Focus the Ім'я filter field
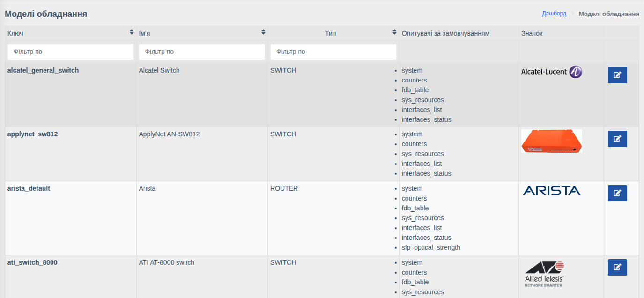The width and height of the screenshot is (644, 298). [202, 52]
